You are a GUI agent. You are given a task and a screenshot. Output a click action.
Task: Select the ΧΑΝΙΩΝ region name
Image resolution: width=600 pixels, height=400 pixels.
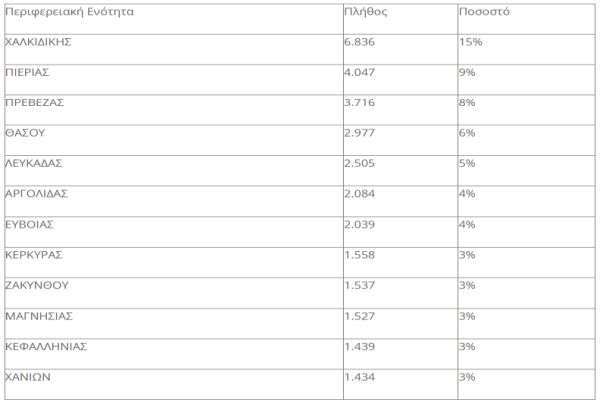click(28, 376)
